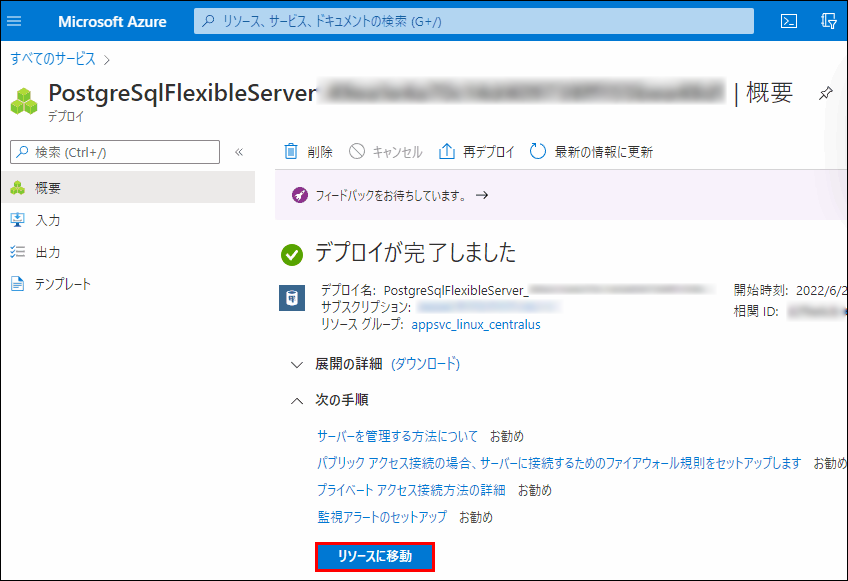Click the デプロイが完了しました heading
This screenshot has height=581, width=848.
pos(415,253)
